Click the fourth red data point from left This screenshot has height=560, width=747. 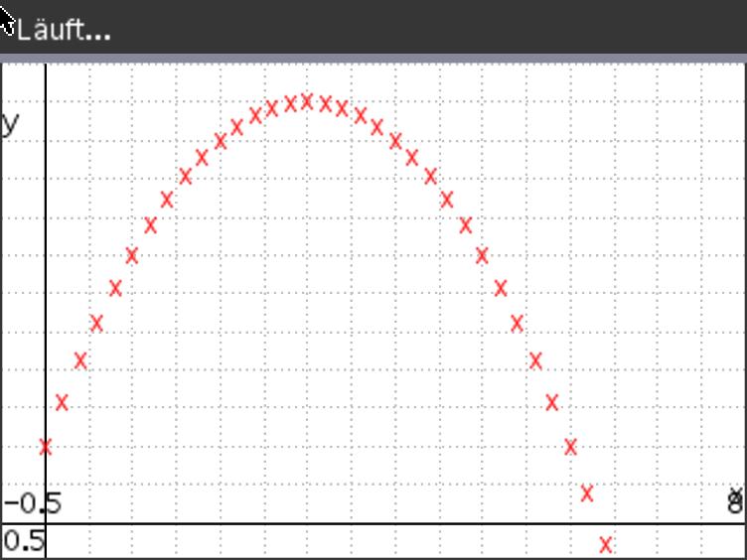tap(96, 323)
